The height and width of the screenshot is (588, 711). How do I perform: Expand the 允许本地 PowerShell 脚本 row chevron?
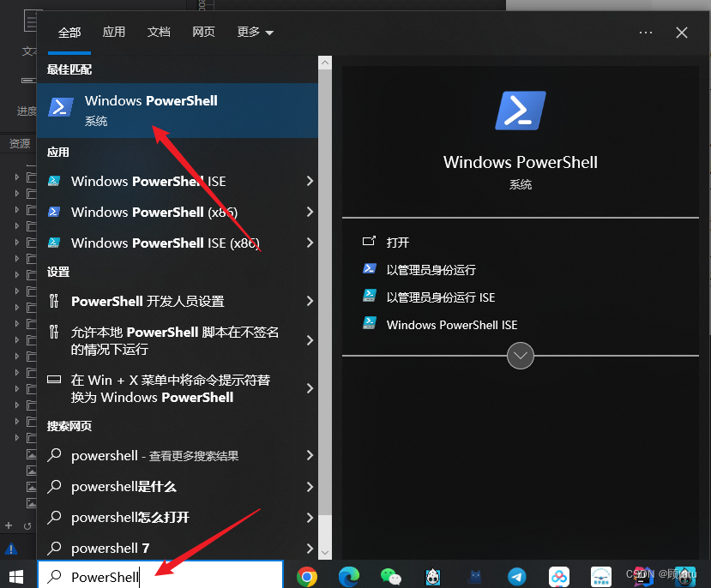pyautogui.click(x=310, y=340)
